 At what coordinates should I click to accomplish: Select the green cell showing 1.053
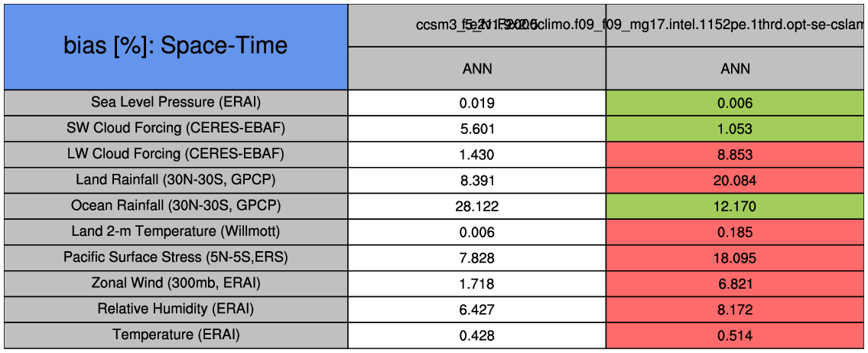(735, 128)
